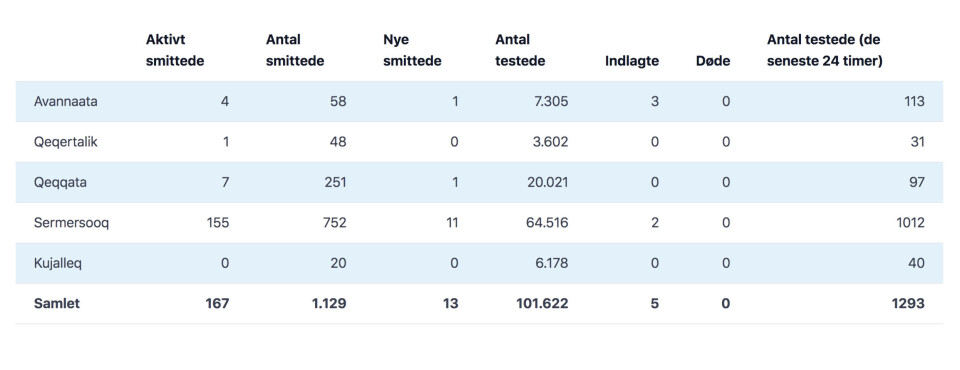The image size is (960, 370).
Task: Select the Qeqqata row label
Action: coord(60,183)
